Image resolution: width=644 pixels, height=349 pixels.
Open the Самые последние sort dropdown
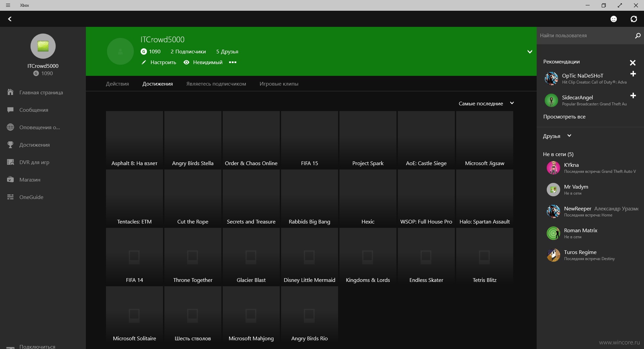[486, 103]
